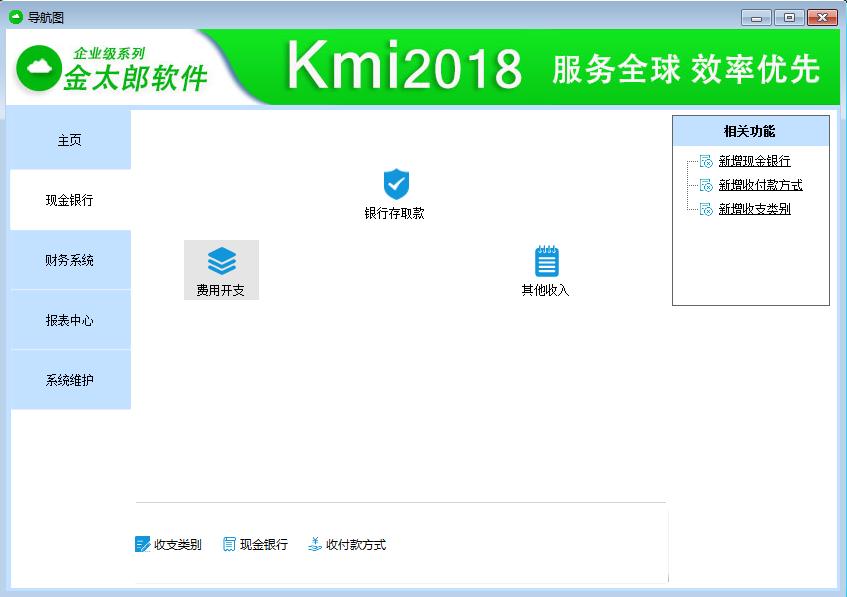Click the 相关功能 panel header
This screenshot has height=597, width=847.
pyautogui.click(x=751, y=130)
